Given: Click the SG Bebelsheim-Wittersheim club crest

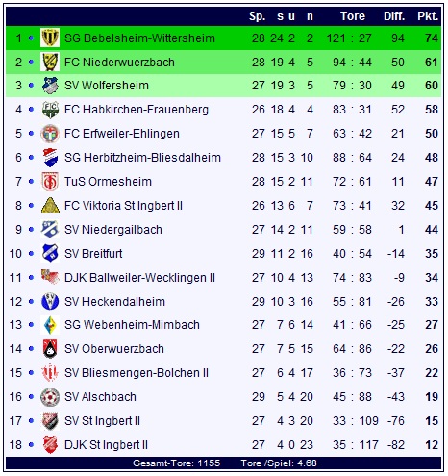Looking at the screenshot, I should point(50,38).
